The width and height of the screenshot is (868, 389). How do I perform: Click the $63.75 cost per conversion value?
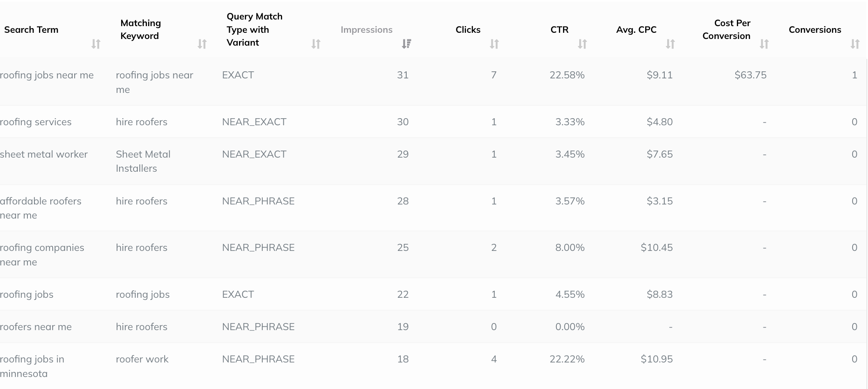[x=750, y=75]
